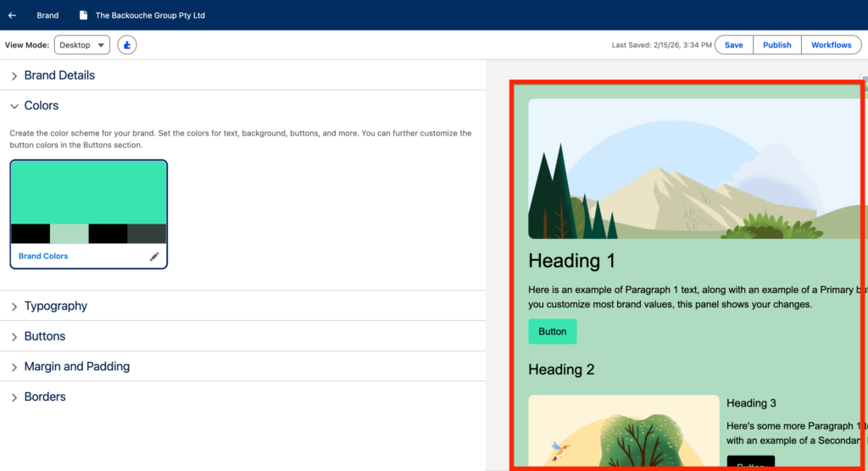The image size is (868, 471).
Task: Open the View Mode Desktop dropdown
Action: click(82, 45)
